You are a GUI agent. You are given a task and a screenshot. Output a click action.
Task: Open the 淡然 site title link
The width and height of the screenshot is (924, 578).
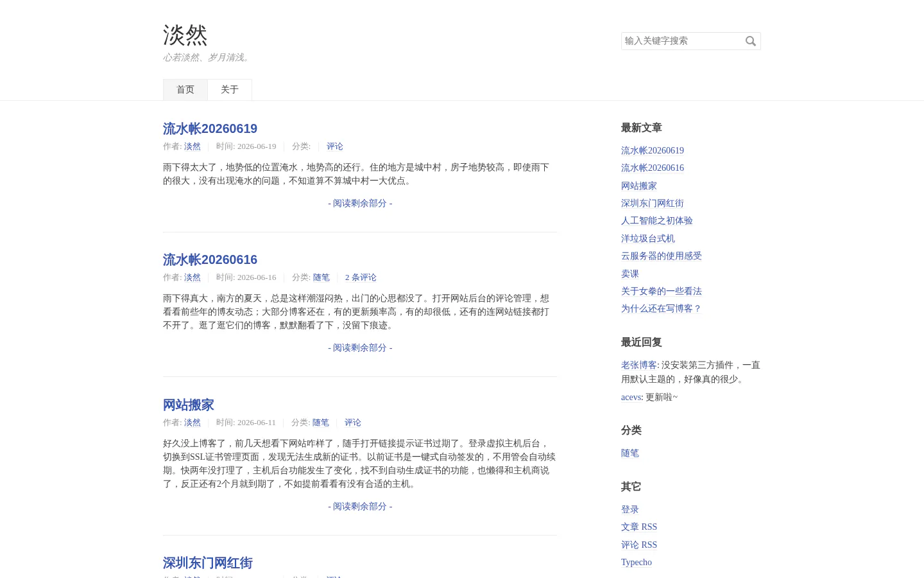point(185,35)
